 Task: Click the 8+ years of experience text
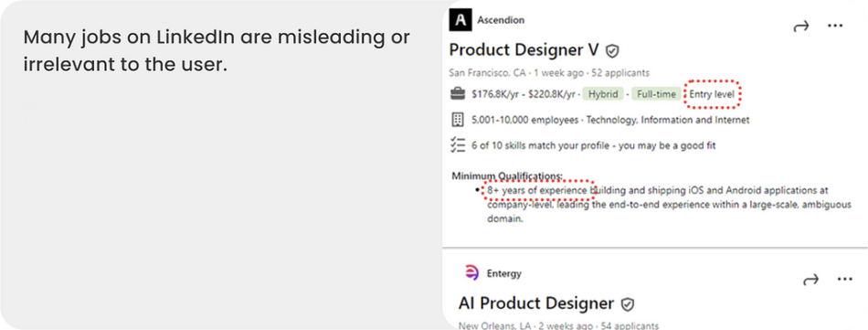point(537,190)
